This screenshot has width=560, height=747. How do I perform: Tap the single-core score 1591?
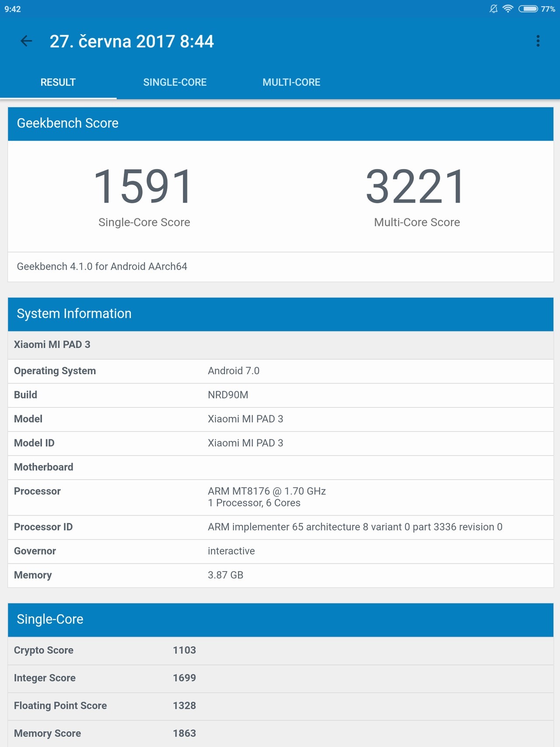(143, 186)
